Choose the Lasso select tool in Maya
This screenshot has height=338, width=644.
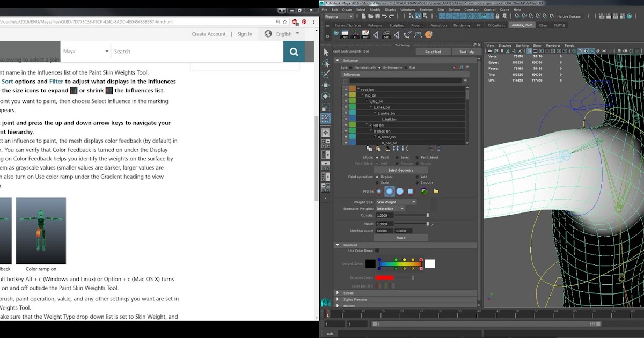pos(325,62)
